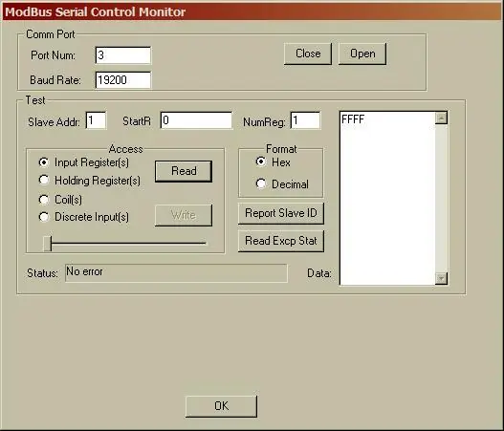
Task: Click the NumReg input field
Action: click(305, 120)
